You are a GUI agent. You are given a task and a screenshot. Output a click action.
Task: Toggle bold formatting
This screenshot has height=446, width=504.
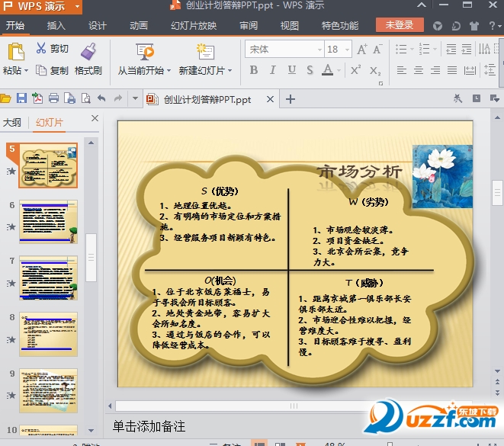pyautogui.click(x=254, y=69)
